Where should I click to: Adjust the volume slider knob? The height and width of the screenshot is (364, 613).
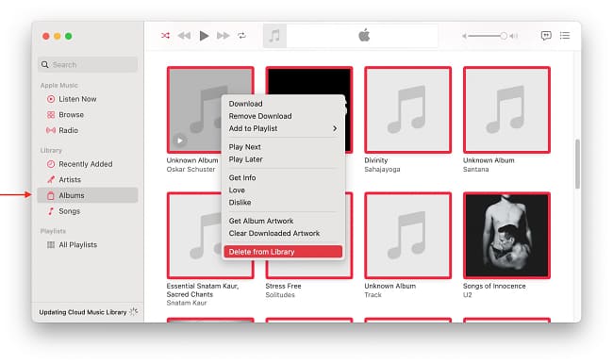[x=504, y=36]
